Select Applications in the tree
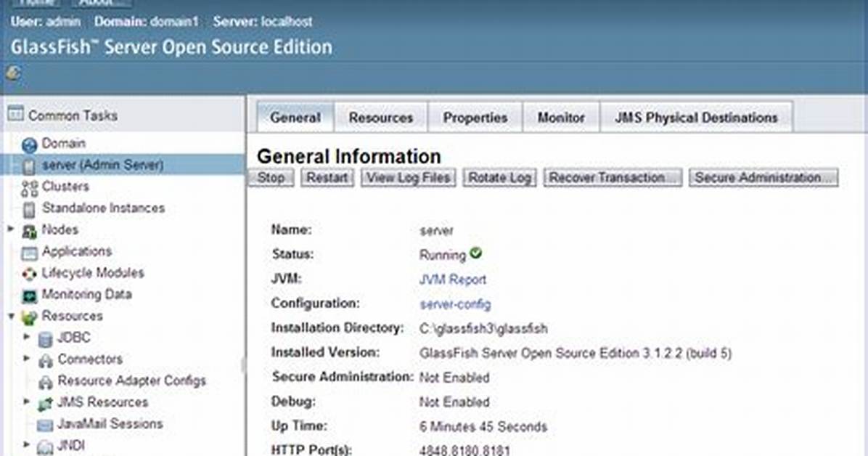868x456 pixels. 77,251
